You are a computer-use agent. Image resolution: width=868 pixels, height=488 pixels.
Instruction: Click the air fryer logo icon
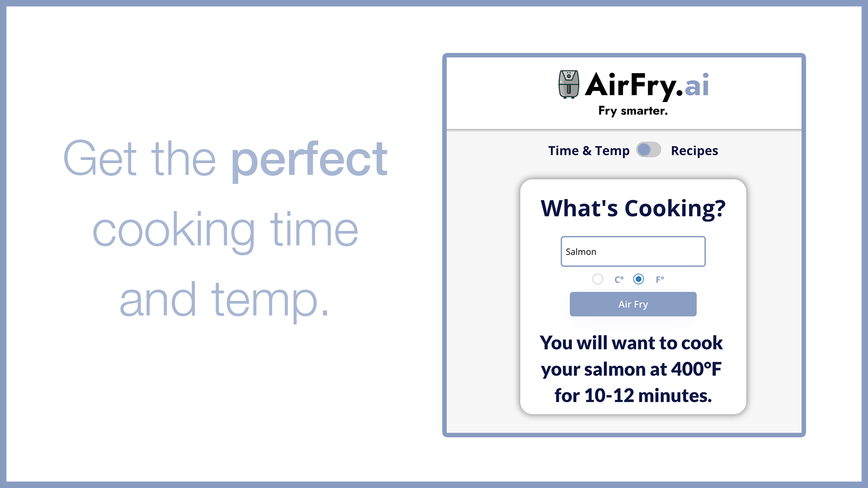(x=569, y=84)
